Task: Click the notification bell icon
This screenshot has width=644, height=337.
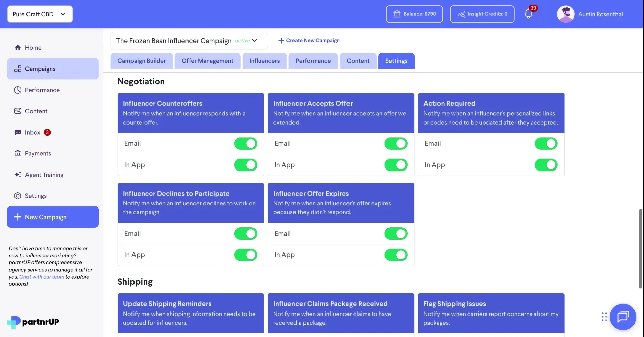Action: [529, 14]
